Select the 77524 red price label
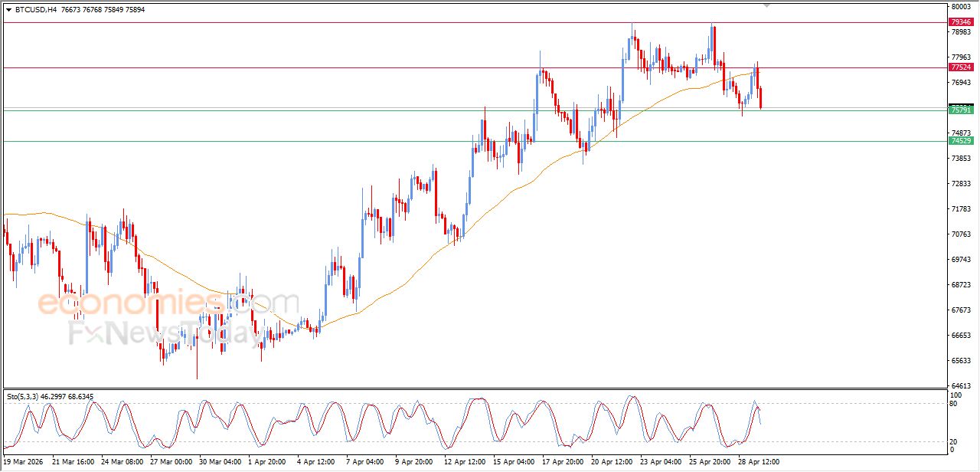Screen dimensions: 980x472 tap(961, 67)
